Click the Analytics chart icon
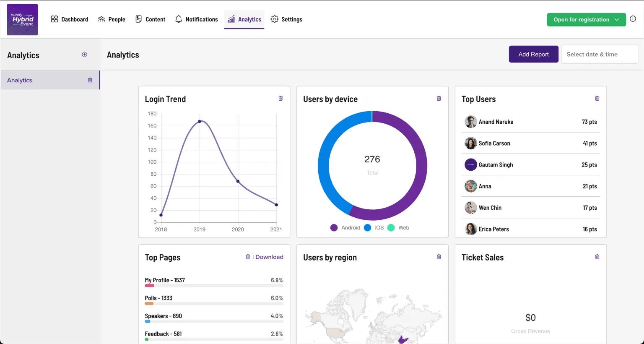The image size is (644, 344). tap(231, 19)
